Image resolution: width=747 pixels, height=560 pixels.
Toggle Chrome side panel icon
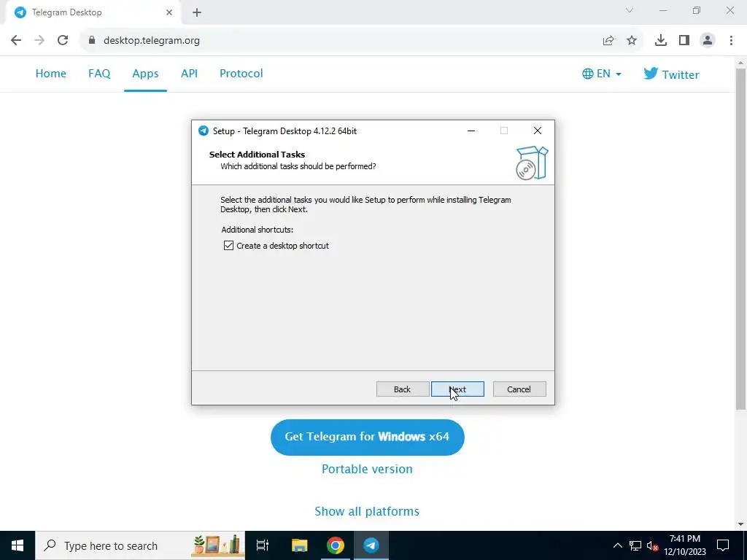coord(684,41)
